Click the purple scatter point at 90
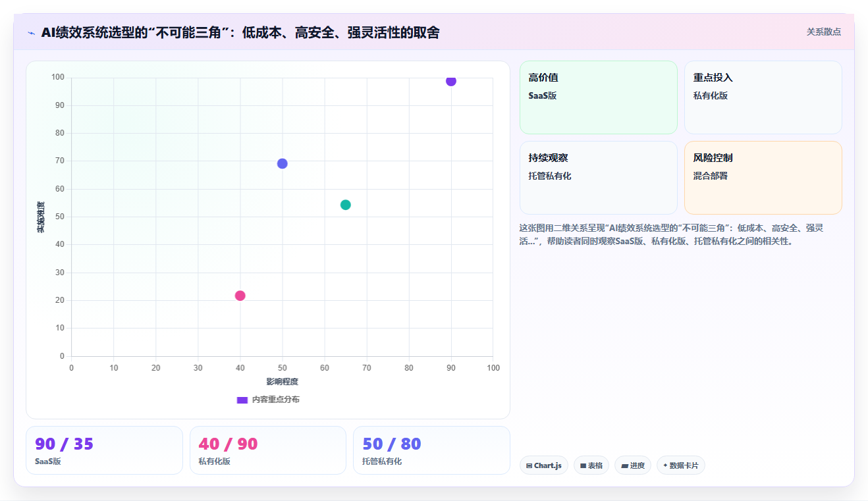The image size is (868, 501). (x=451, y=81)
